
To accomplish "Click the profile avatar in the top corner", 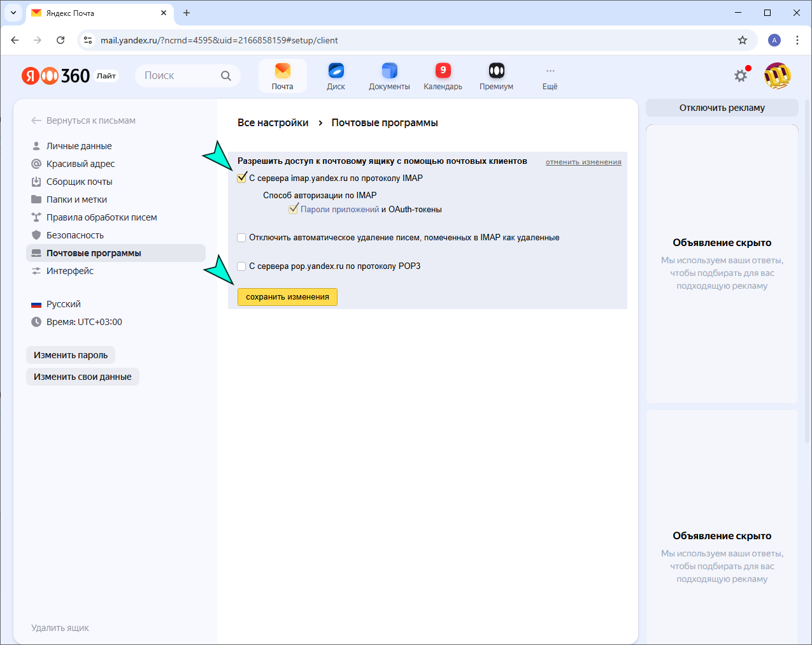I will [778, 75].
